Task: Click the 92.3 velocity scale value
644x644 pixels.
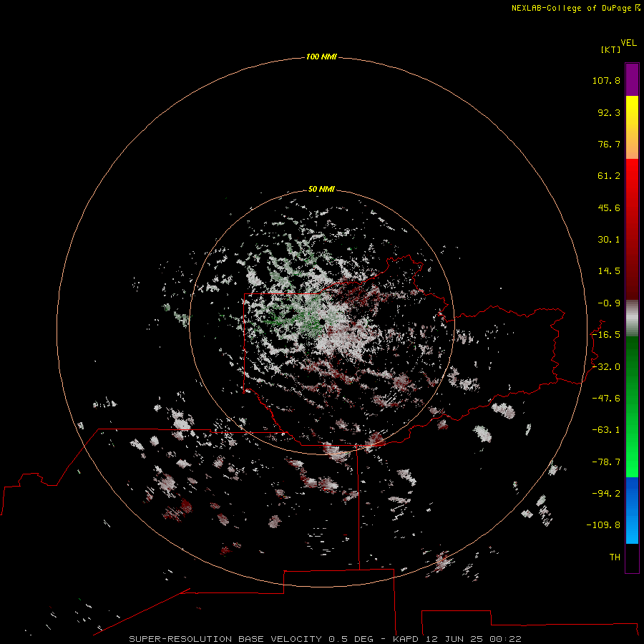Action: (609, 112)
